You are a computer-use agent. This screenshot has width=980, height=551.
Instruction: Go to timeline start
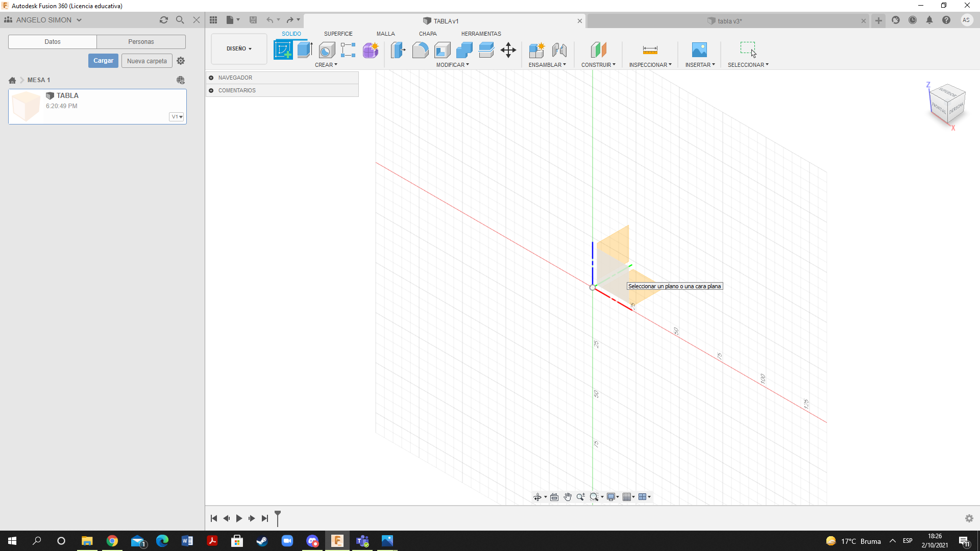pos(214,518)
